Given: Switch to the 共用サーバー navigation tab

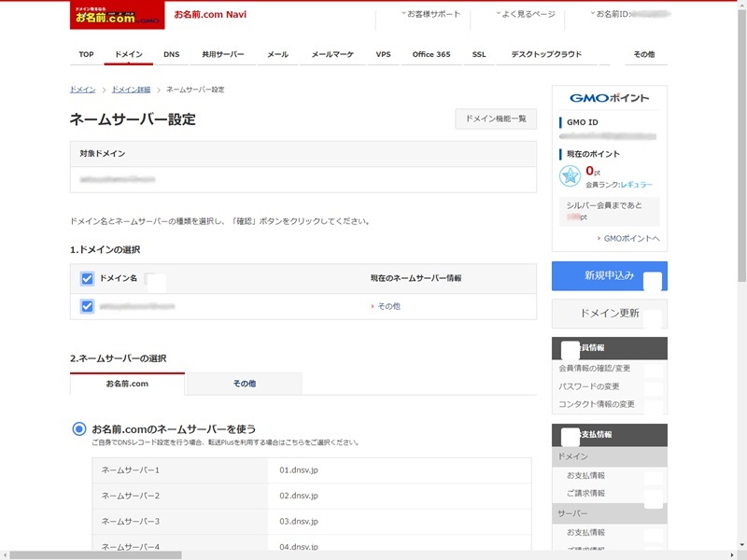Looking at the screenshot, I should pos(223,54).
